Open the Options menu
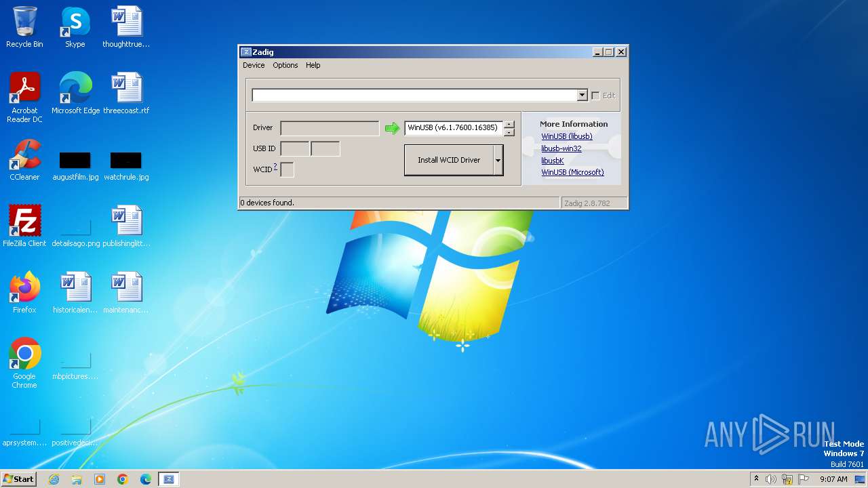868x488 pixels. point(285,65)
